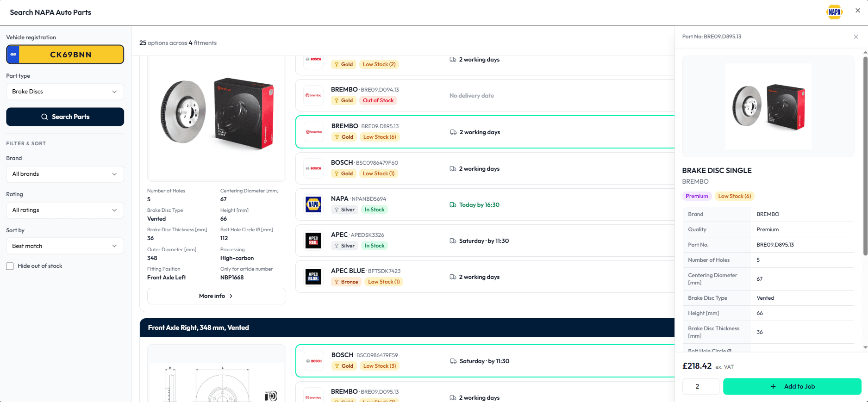Click the 360 view icon on the disc diagram
This screenshot has height=402, width=868.
[x=271, y=396]
